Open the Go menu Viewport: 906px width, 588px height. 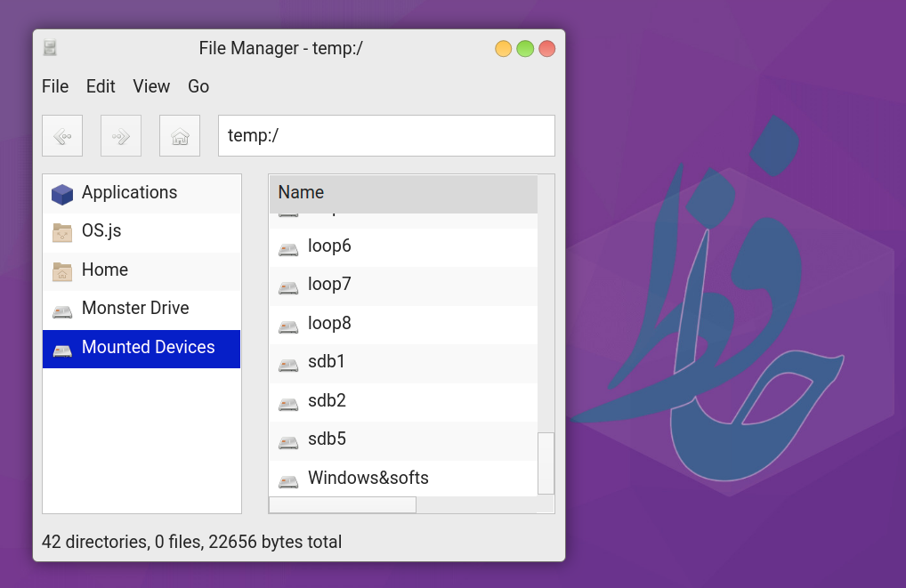point(198,86)
